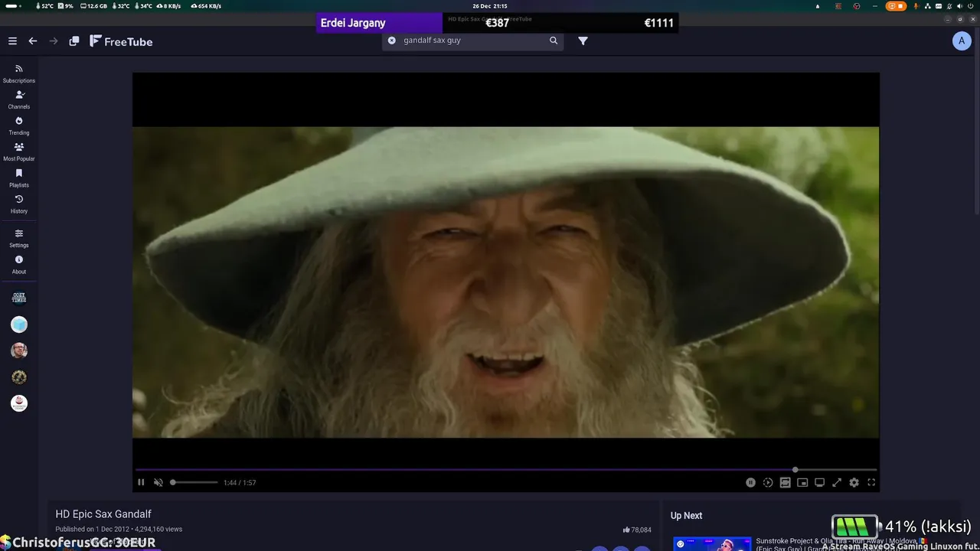This screenshot has width=980, height=551.
Task: Open Subscriptions in the sidebar
Action: (x=19, y=73)
